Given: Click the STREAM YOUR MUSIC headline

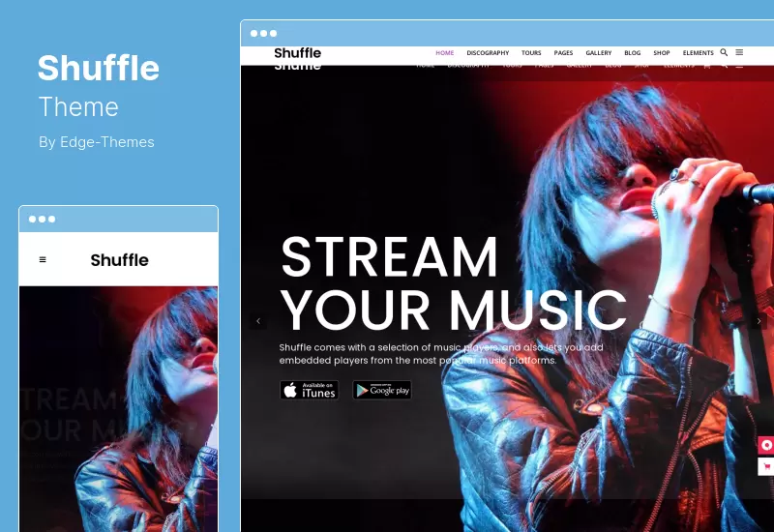Looking at the screenshot, I should (x=453, y=283).
